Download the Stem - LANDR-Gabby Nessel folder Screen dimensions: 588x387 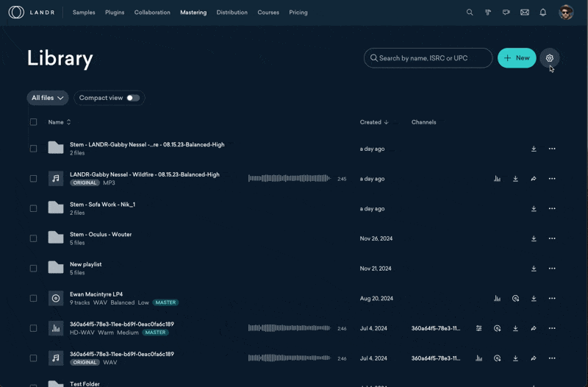click(x=534, y=149)
